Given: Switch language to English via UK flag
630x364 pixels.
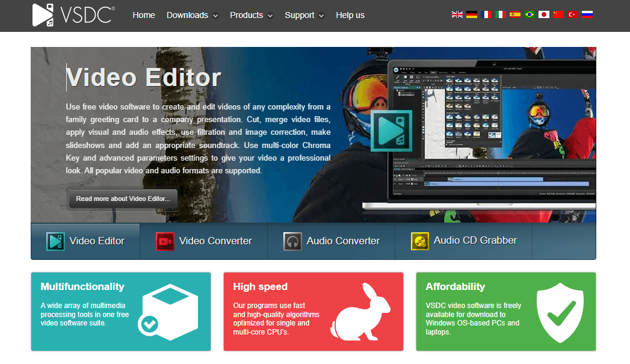Looking at the screenshot, I should (x=457, y=14).
